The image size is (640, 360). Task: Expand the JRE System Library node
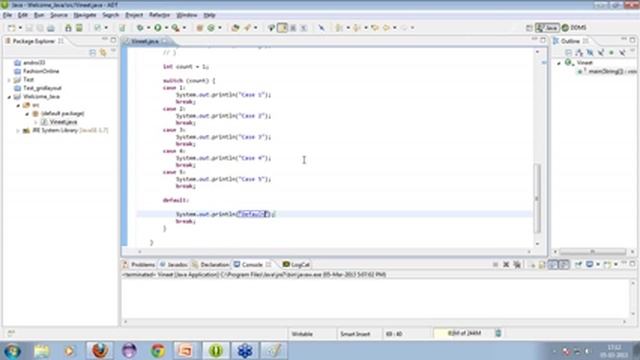[18, 131]
